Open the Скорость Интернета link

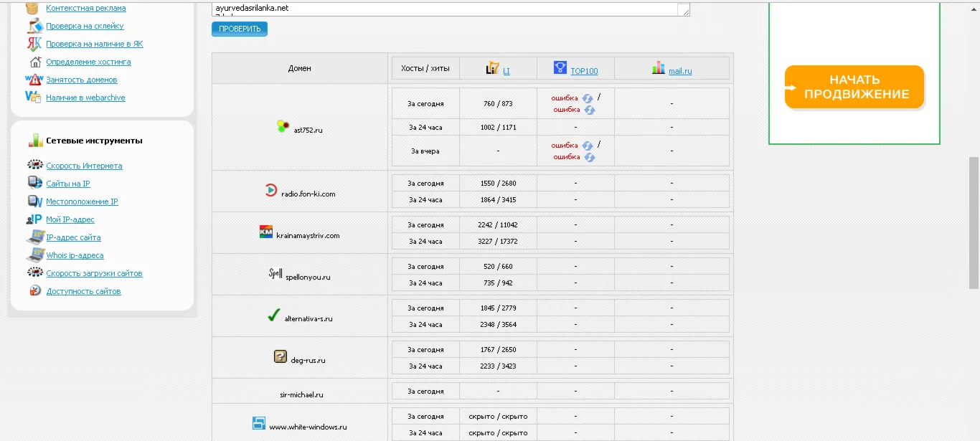[84, 166]
